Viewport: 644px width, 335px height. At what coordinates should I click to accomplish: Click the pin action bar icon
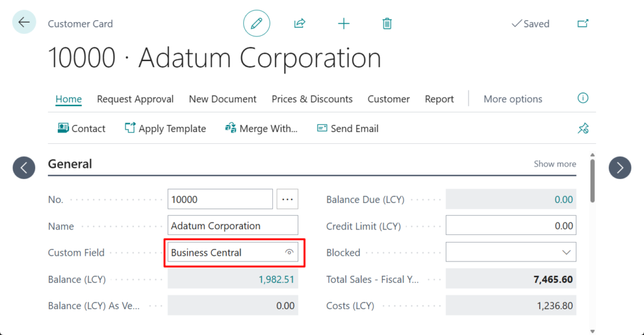point(583,128)
